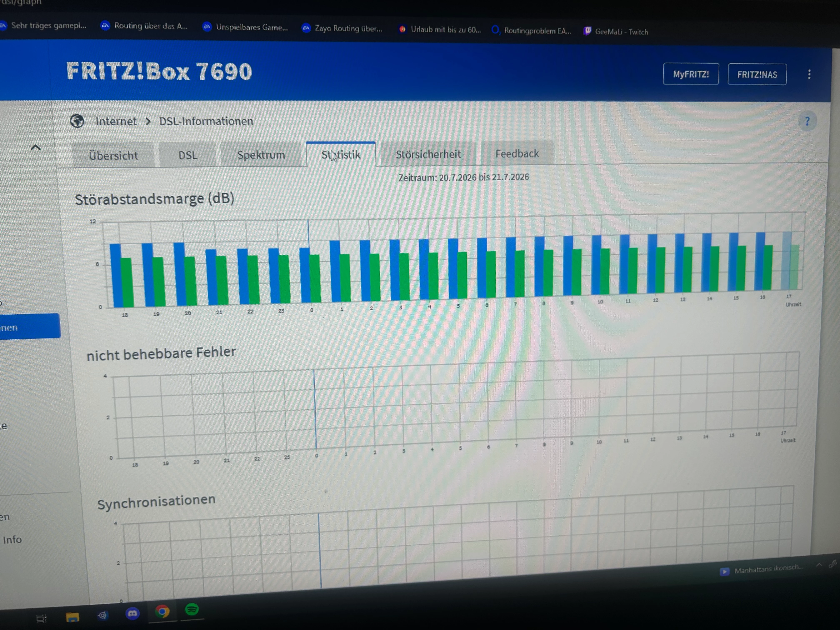Click the Störabstandsmarge (dB) heading

point(154,199)
